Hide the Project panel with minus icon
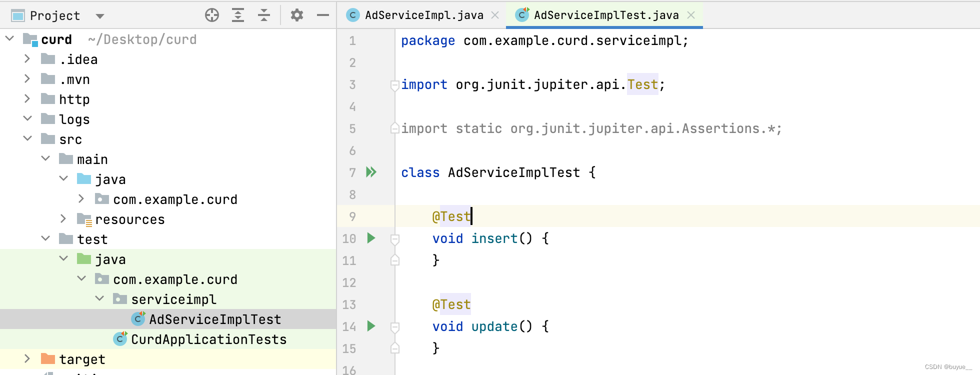980x375 pixels. click(323, 15)
